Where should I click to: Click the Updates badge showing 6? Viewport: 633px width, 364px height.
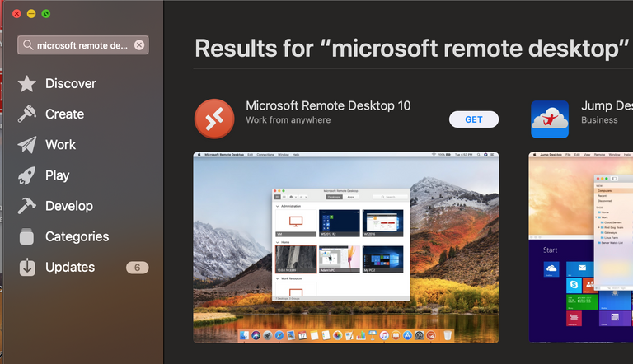(138, 268)
